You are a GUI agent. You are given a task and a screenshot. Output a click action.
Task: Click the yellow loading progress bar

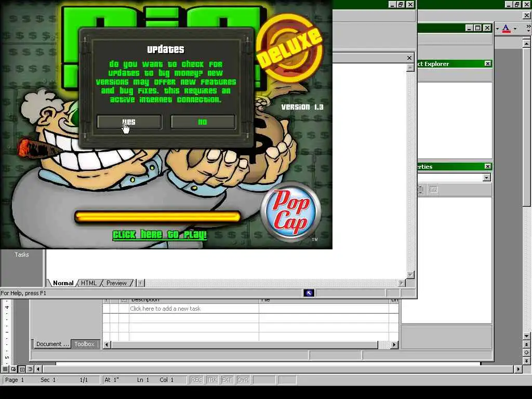tap(157, 217)
